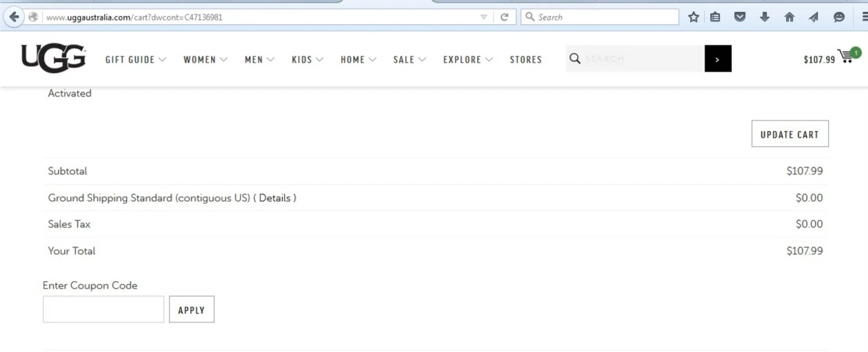Screen dimensions: 868x352
Task: Expand the Women dropdown menu
Action: coord(205,60)
